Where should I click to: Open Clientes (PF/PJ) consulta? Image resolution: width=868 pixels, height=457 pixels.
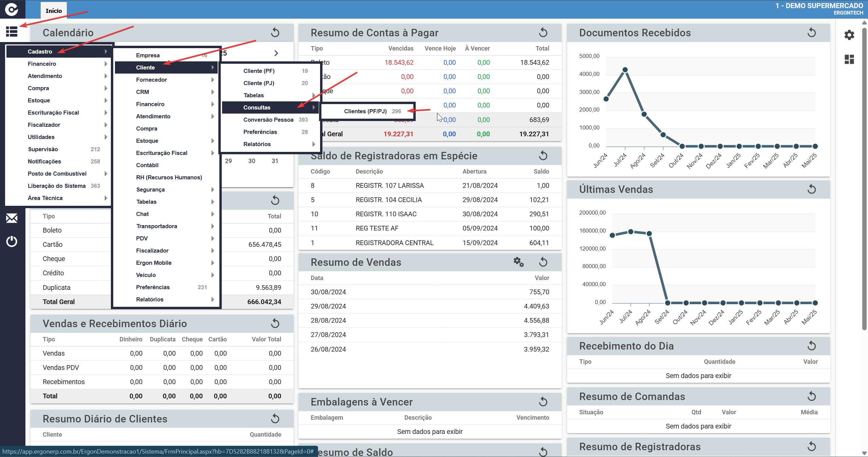point(368,111)
